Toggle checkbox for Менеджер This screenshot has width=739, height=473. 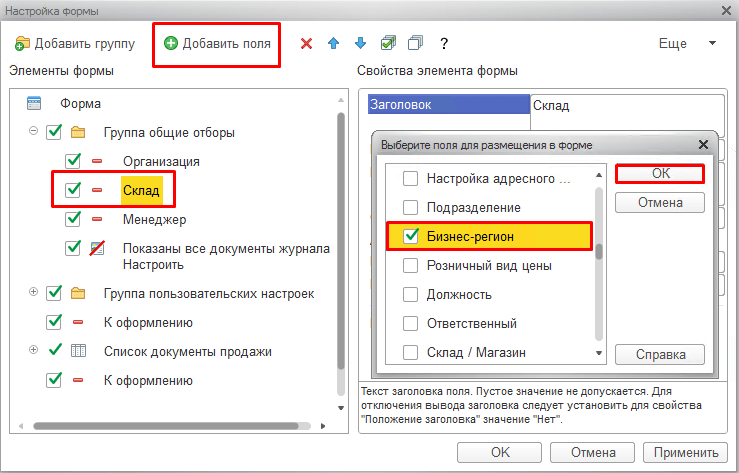(x=73, y=219)
